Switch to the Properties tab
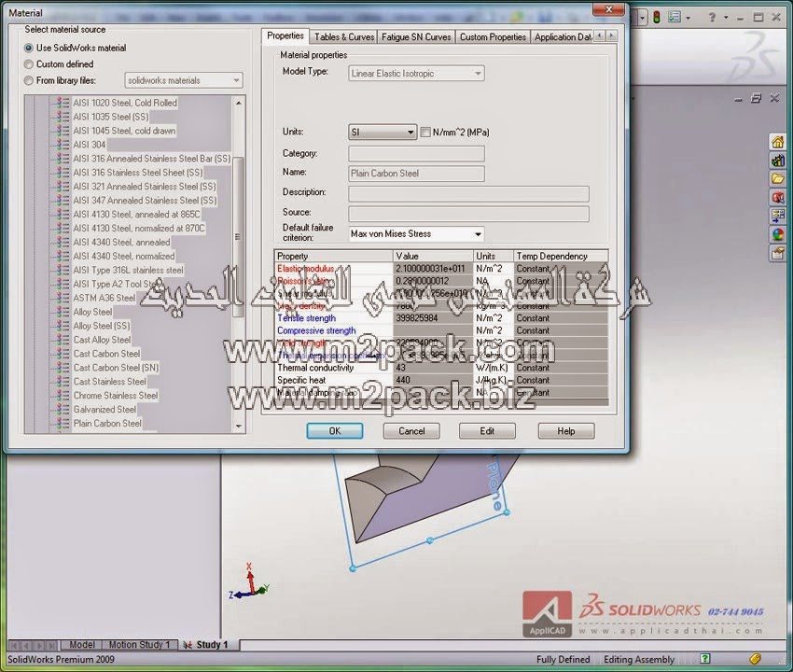 click(285, 35)
